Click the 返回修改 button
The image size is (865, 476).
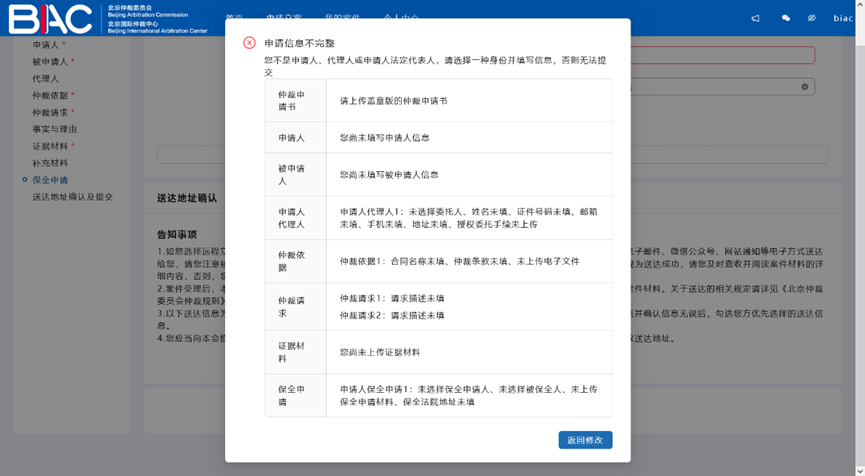585,440
